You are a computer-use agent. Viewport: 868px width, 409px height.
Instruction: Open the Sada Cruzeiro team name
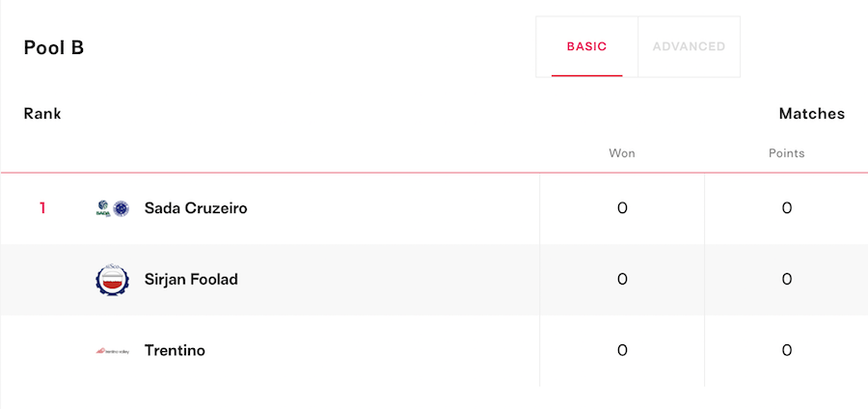click(x=196, y=208)
